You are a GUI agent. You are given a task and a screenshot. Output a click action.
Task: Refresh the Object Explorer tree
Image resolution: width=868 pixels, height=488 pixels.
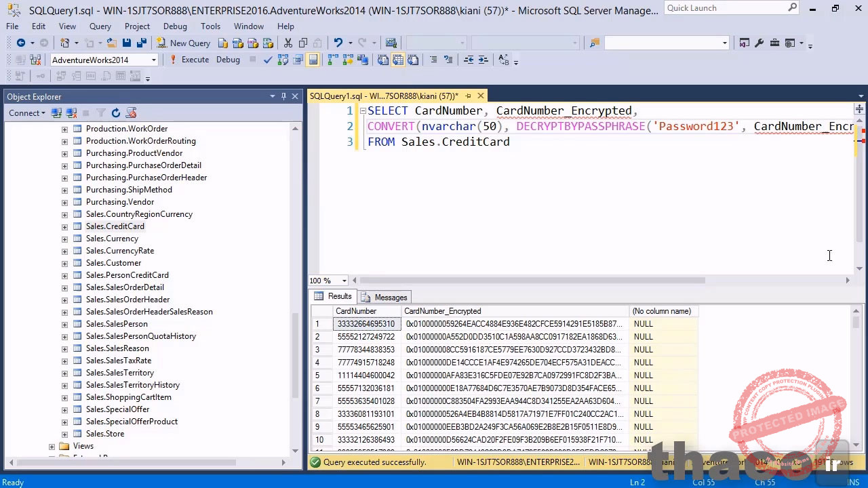(115, 113)
